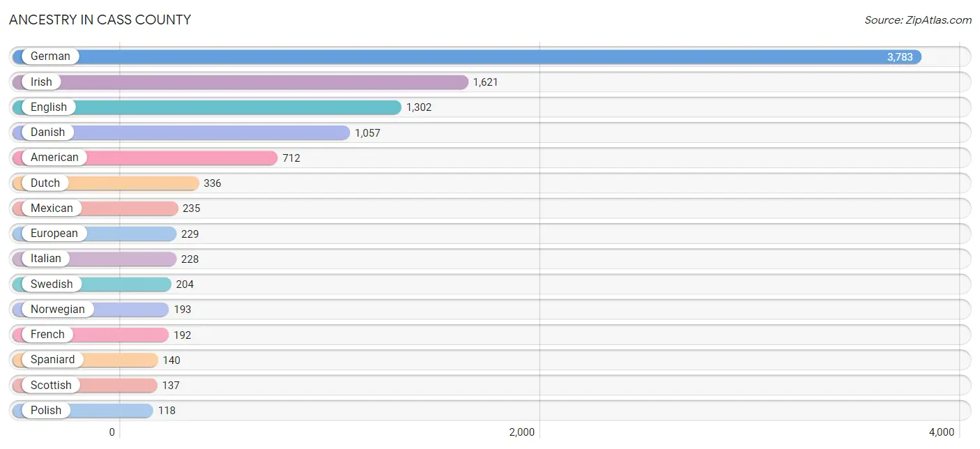
Task: Click the French ancestry label
Action: coord(47,335)
